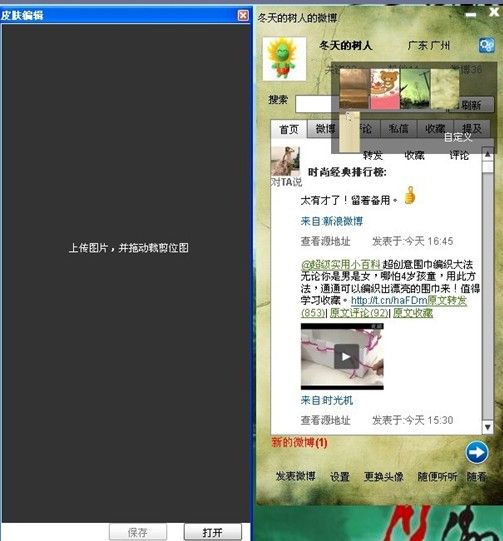The width and height of the screenshot is (503, 541).
Task: Click 转发 on the top post
Action: (x=373, y=156)
